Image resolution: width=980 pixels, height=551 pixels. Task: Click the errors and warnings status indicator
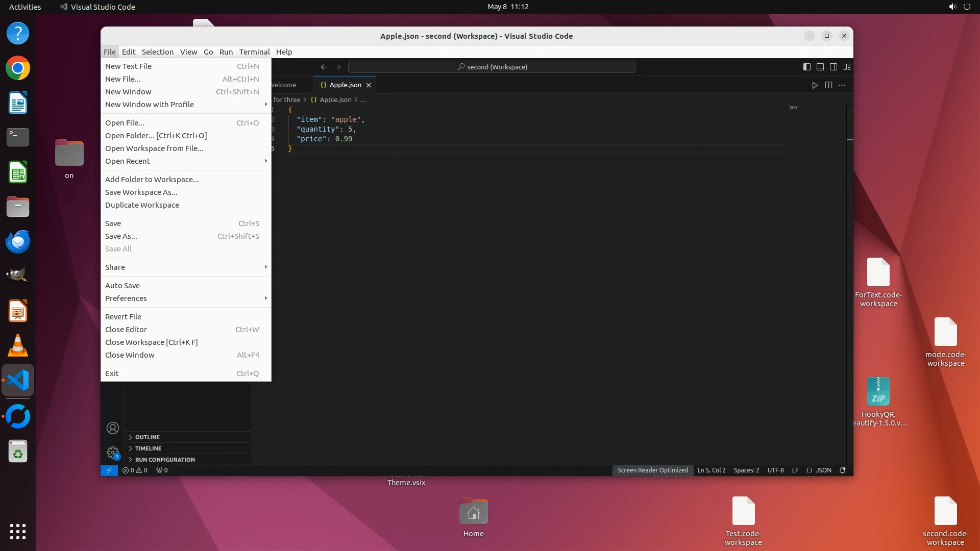(x=135, y=470)
